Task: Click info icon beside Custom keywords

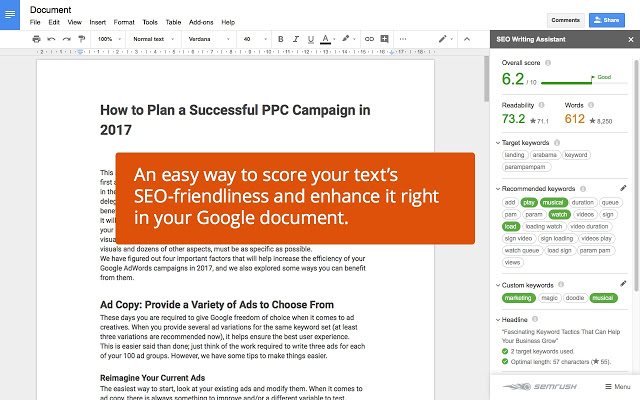Action: 561,284
